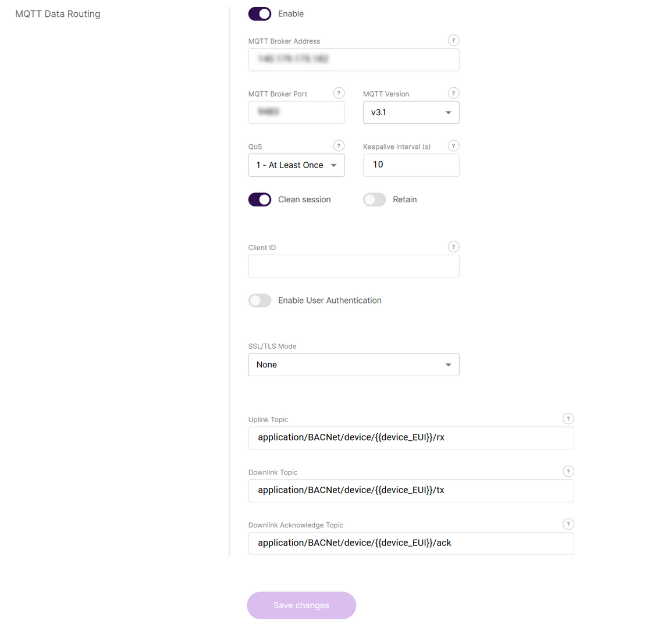The image size is (672, 628).
Task: Click help icon for Keepalive interval
Action: tap(453, 145)
